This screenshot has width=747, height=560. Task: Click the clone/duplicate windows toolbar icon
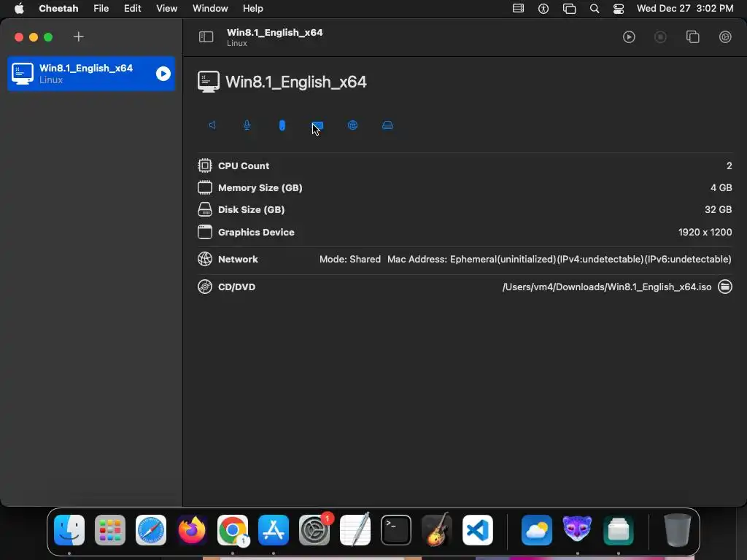click(x=693, y=36)
